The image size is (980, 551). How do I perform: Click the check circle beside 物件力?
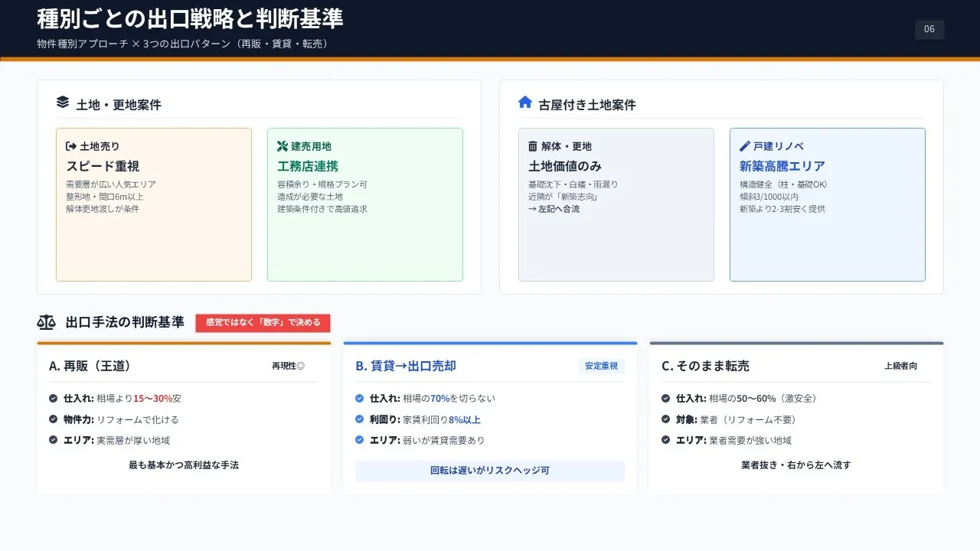(54, 419)
